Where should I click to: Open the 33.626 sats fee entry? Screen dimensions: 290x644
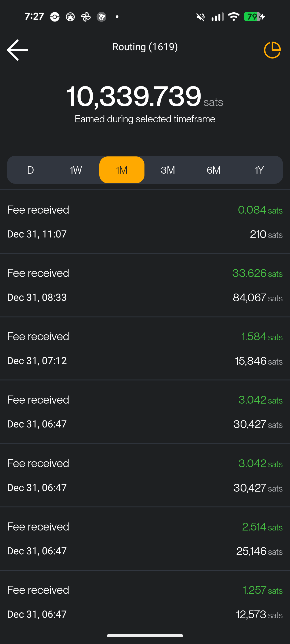coord(145,285)
